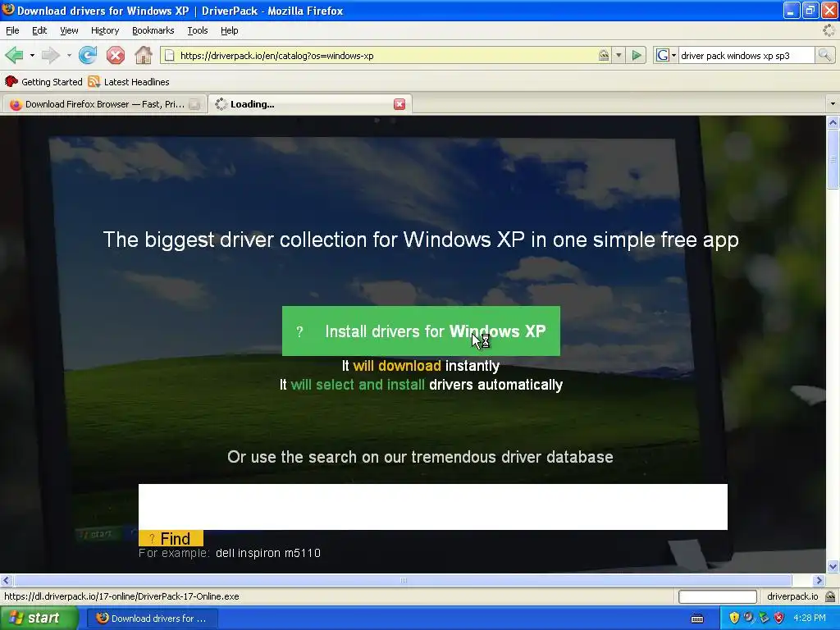This screenshot has height=630, width=840.
Task: Open the Tools menu
Action: coord(197,30)
